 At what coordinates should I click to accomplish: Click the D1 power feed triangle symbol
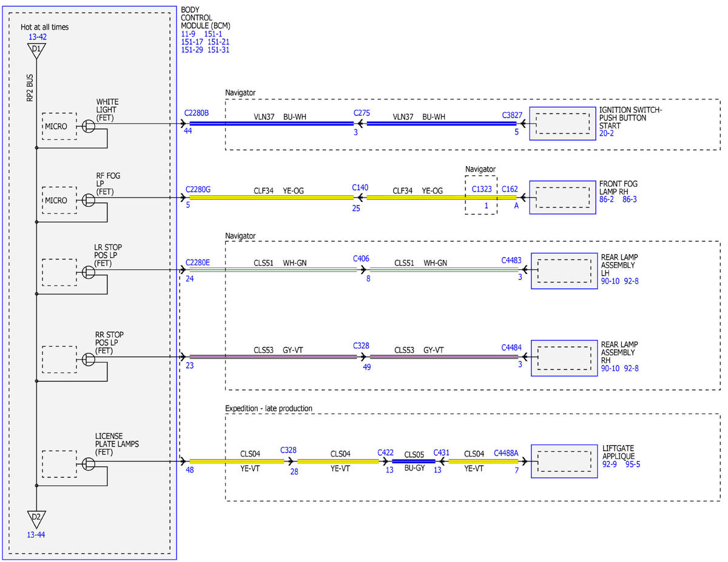click(x=36, y=49)
